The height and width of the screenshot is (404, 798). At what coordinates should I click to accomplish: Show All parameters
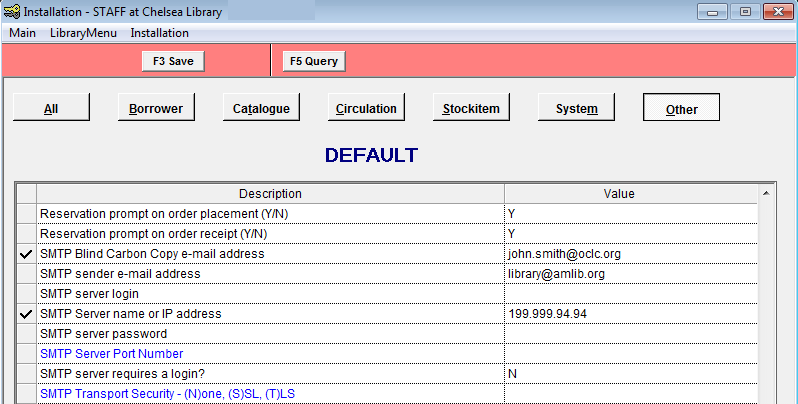(x=51, y=107)
